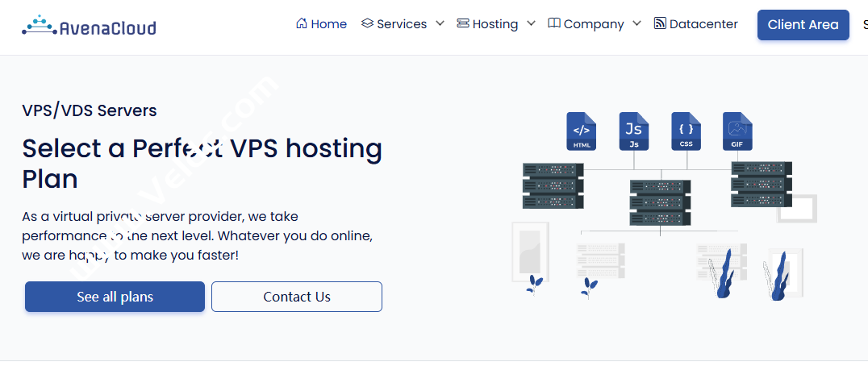This screenshot has width=868, height=366.
Task: Click the "As a virtual private server provider" paragraph
Action: pyautogui.click(x=197, y=236)
